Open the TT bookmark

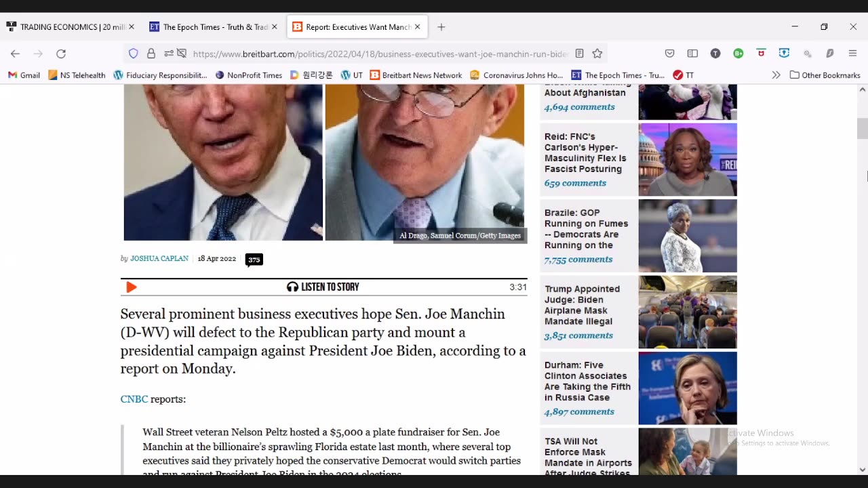tap(684, 75)
